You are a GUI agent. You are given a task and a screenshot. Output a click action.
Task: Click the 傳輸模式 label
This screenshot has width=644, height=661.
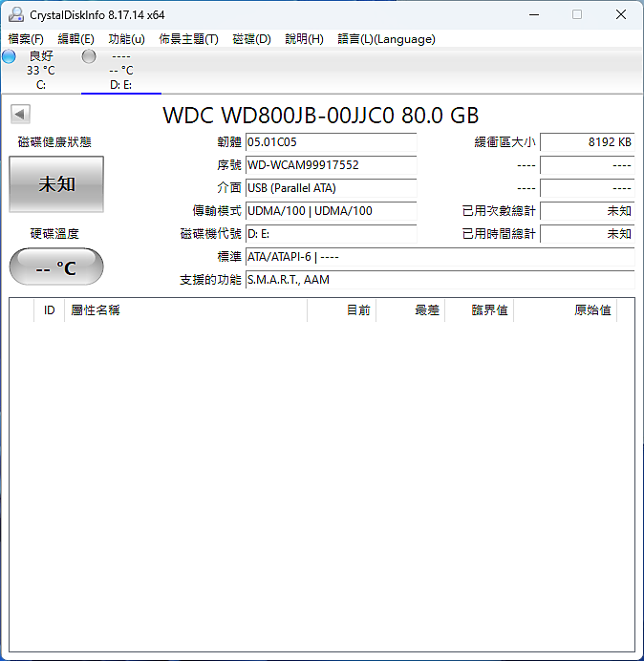(217, 211)
